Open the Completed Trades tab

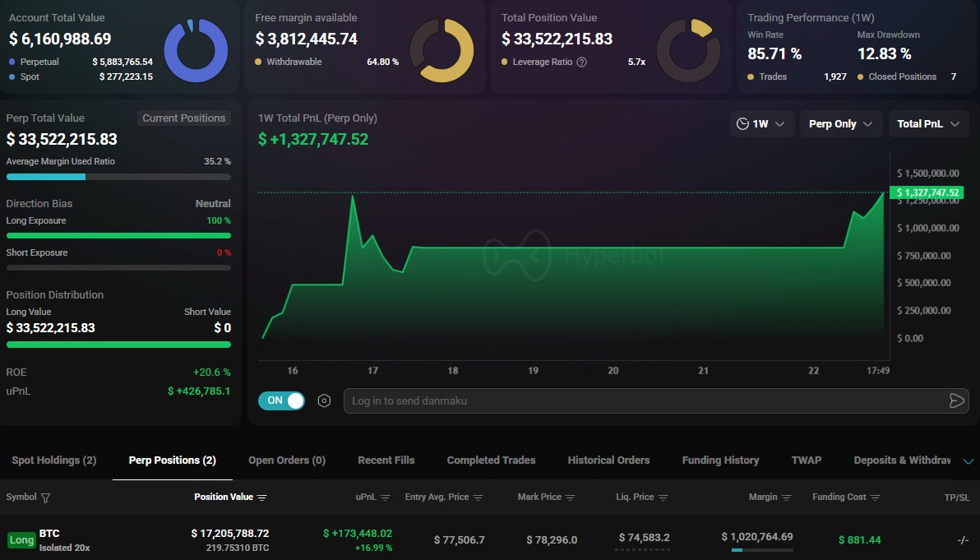(492, 460)
